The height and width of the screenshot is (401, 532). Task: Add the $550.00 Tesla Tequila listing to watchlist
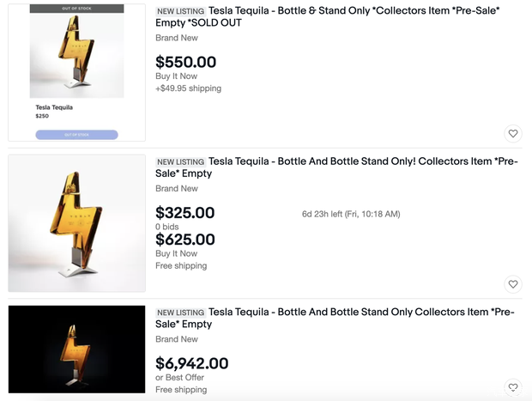point(513,133)
